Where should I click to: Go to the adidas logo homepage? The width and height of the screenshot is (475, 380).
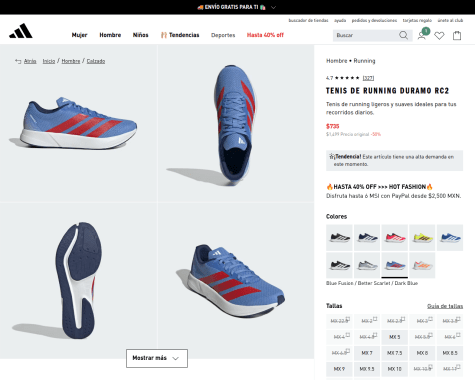[x=21, y=31]
